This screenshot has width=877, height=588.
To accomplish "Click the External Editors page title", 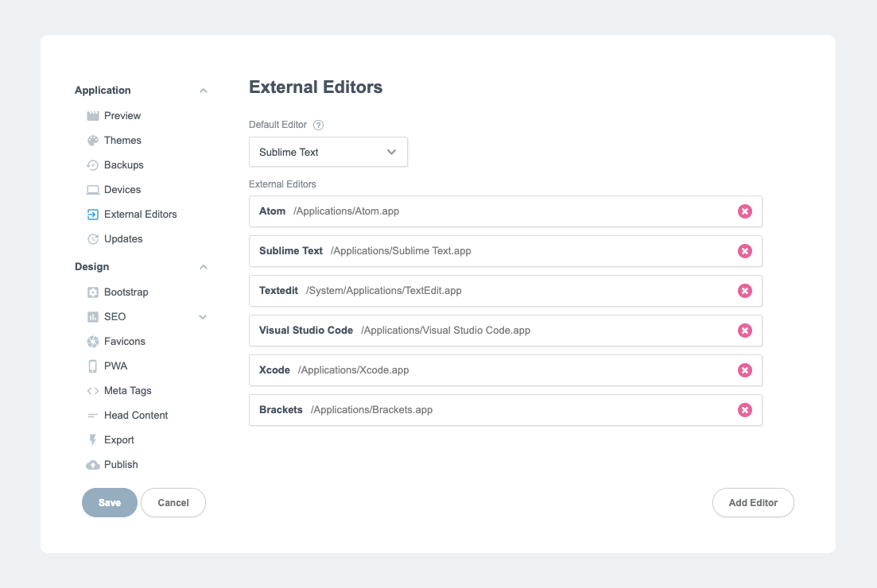I will [316, 87].
